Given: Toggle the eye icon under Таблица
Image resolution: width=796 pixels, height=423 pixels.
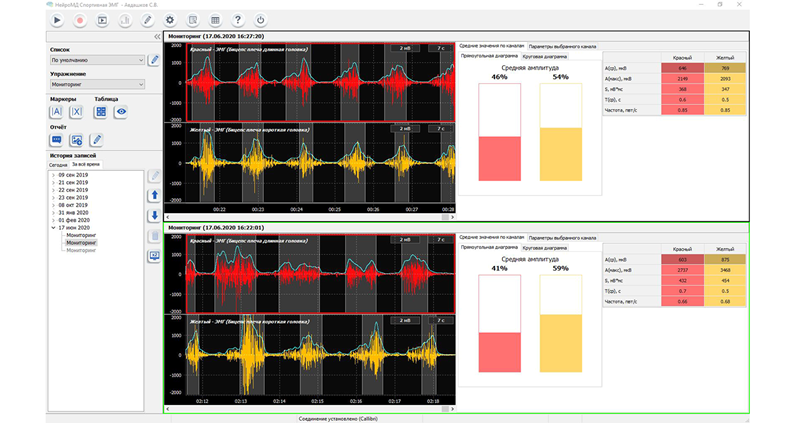Looking at the screenshot, I should pyautogui.click(x=121, y=112).
